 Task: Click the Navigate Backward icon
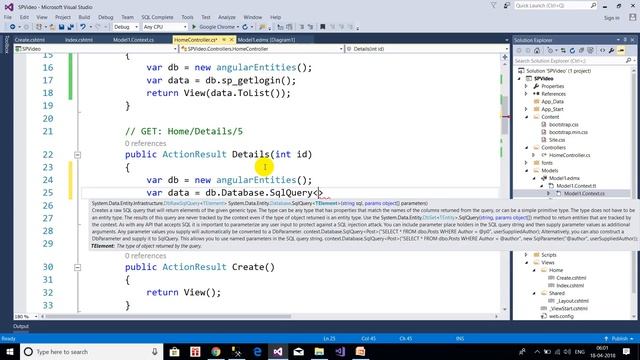12,27
